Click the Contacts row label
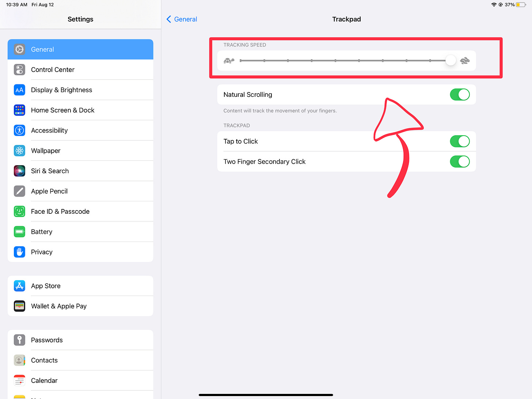The image size is (532, 399). (44, 360)
